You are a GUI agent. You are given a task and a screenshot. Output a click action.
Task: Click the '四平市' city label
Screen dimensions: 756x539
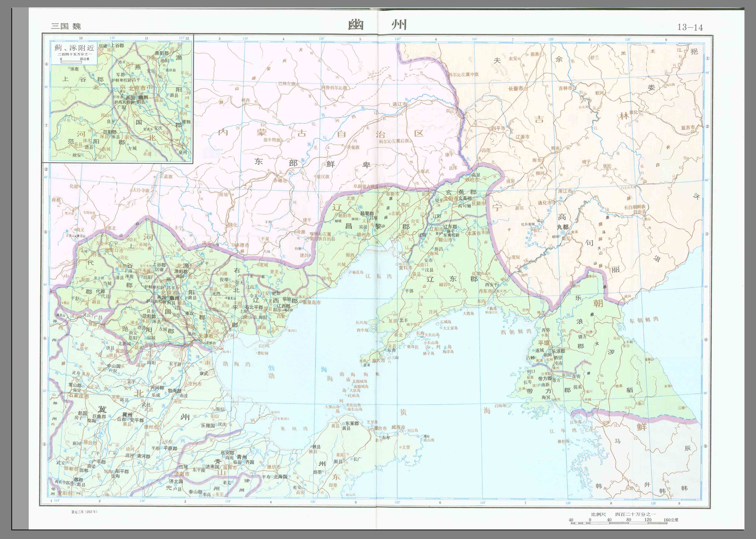point(498,128)
